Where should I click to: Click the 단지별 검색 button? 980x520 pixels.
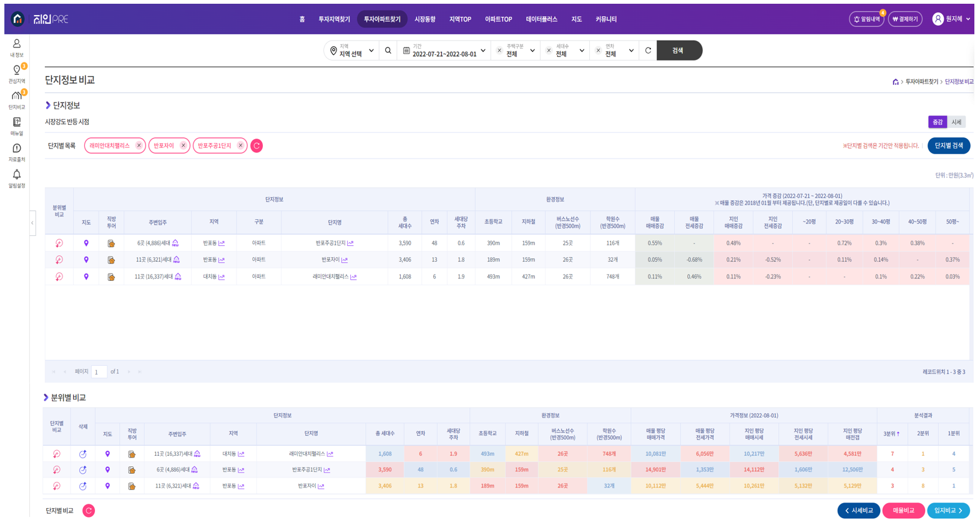tap(948, 146)
